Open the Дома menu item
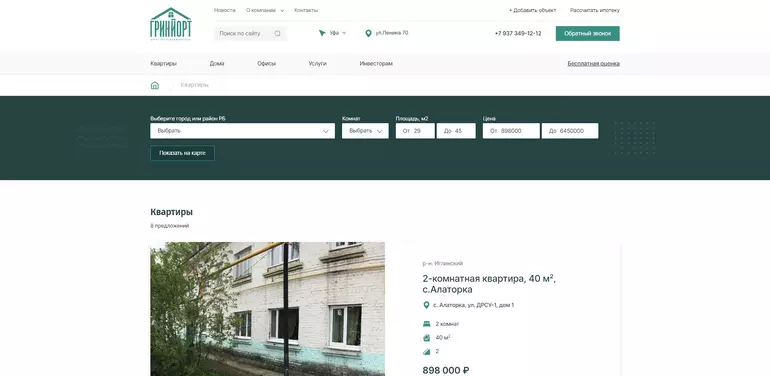The width and height of the screenshot is (770, 376). (x=217, y=64)
